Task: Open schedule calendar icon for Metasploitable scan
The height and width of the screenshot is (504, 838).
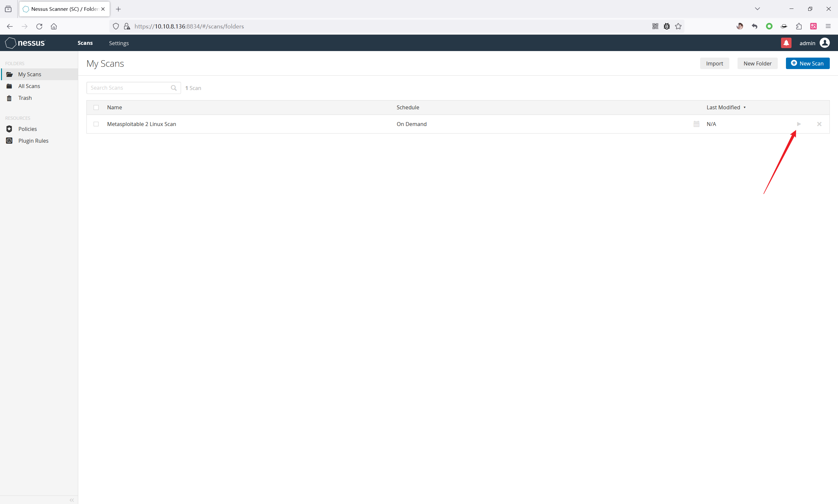Action: coord(696,124)
